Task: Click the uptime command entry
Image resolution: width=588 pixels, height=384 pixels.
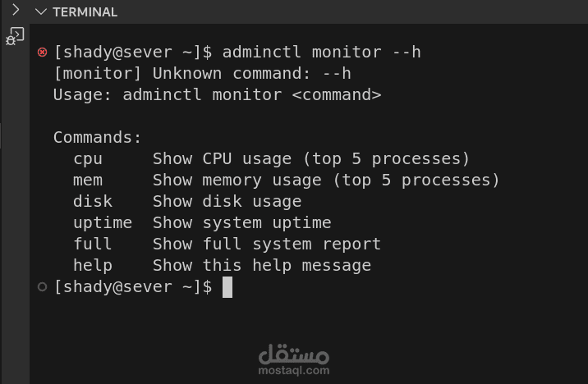Action: tap(103, 223)
